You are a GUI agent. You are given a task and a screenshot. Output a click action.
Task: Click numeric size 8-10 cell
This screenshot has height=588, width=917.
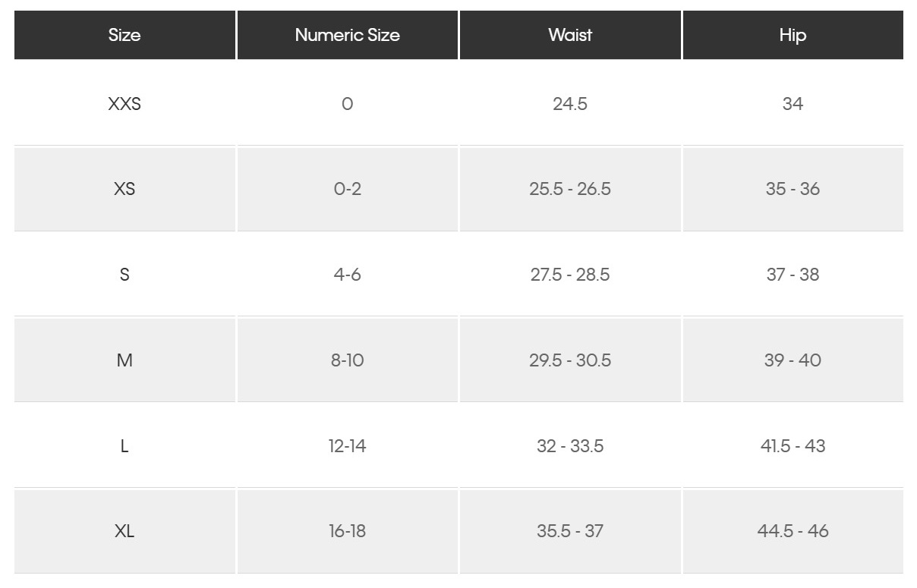pyautogui.click(x=347, y=360)
